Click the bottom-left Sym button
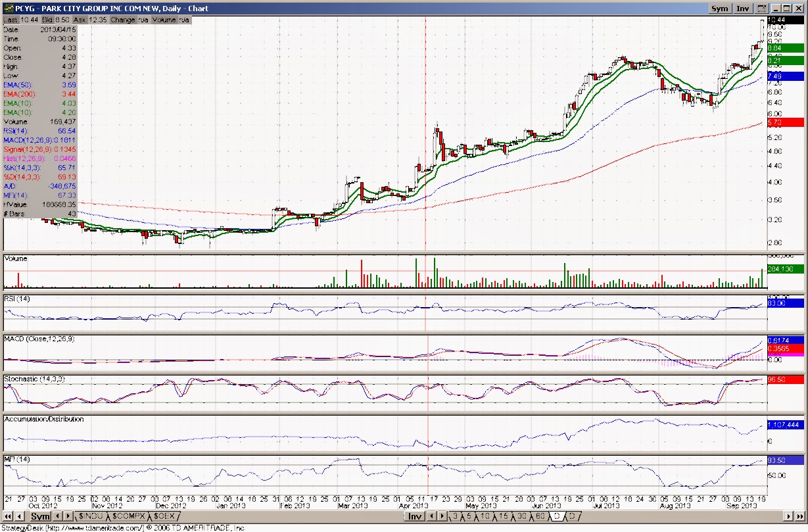This screenshot has width=808, height=532. coord(41,516)
